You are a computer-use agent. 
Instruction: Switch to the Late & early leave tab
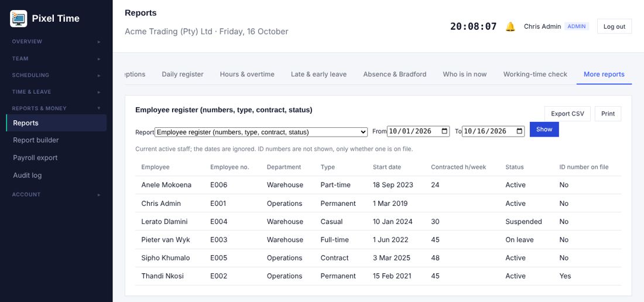click(x=318, y=74)
